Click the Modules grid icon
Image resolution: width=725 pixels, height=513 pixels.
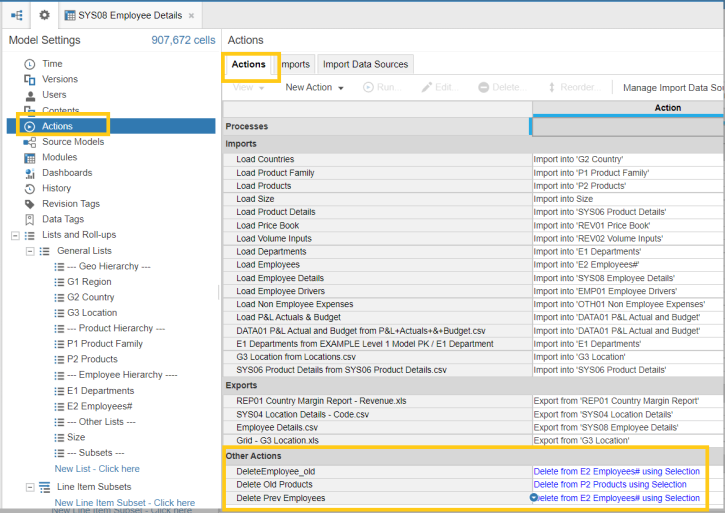pyautogui.click(x=30, y=158)
